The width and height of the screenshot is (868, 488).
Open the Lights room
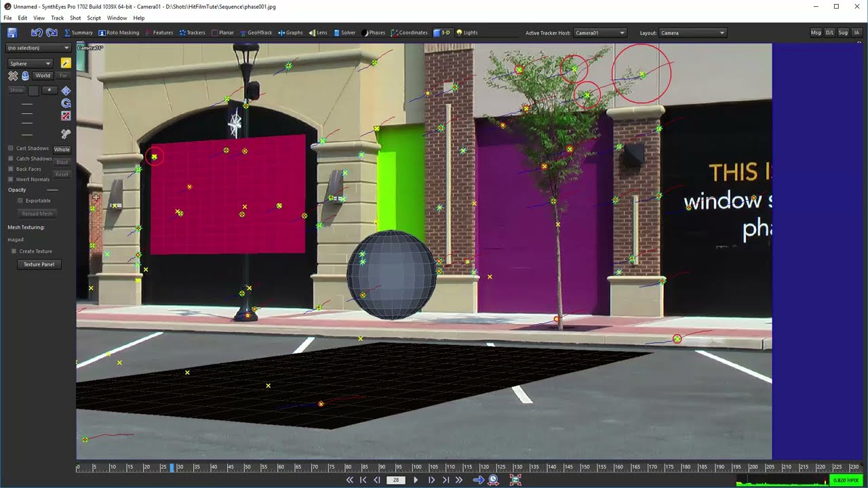coord(467,33)
